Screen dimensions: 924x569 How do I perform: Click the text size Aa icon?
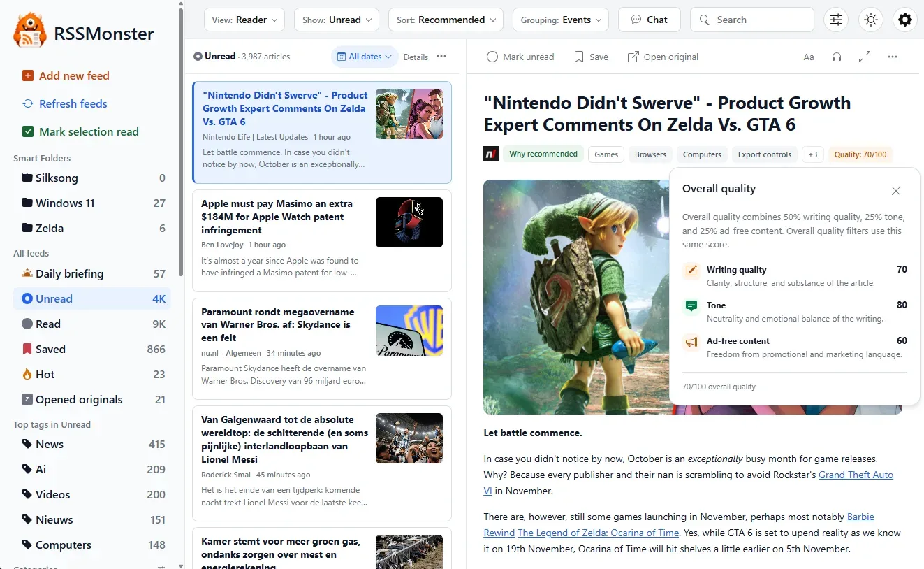[x=809, y=57]
